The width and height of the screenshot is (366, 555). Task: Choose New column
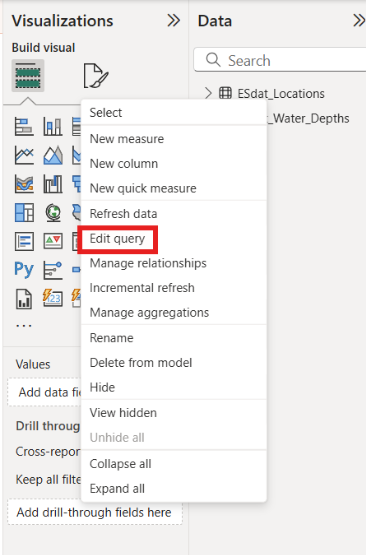pos(173,164)
